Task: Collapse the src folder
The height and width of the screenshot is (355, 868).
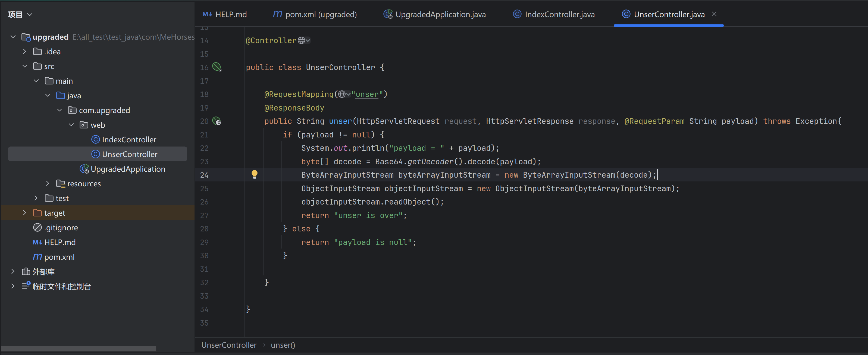Action: pos(25,66)
